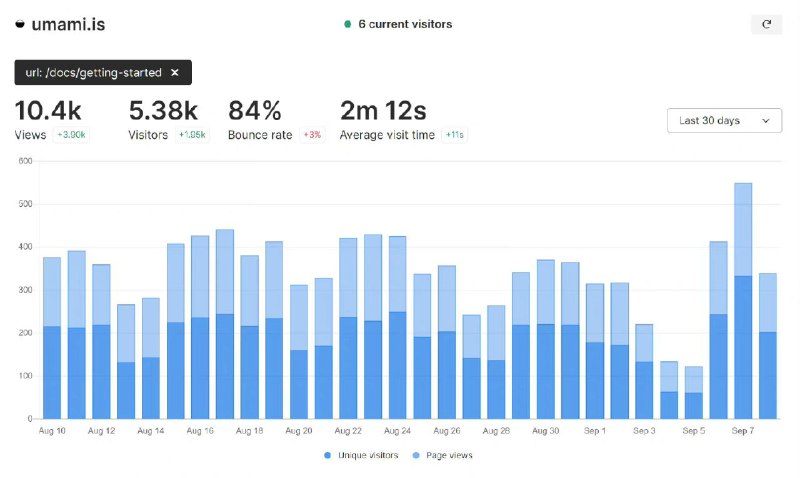Click the umami logo icon
The width and height of the screenshot is (800, 478).
pos(20,24)
